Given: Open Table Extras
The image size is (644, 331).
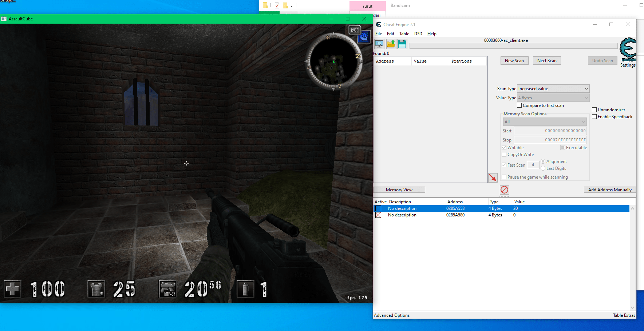Looking at the screenshot, I should [624, 315].
